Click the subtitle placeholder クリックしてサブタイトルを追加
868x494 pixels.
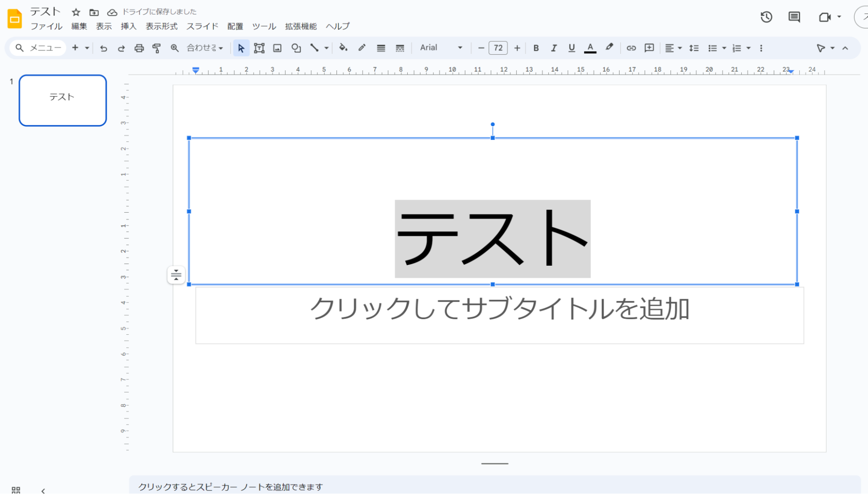499,309
